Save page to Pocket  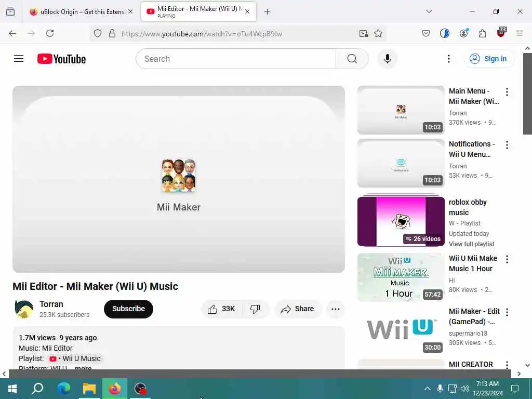[x=426, y=33]
